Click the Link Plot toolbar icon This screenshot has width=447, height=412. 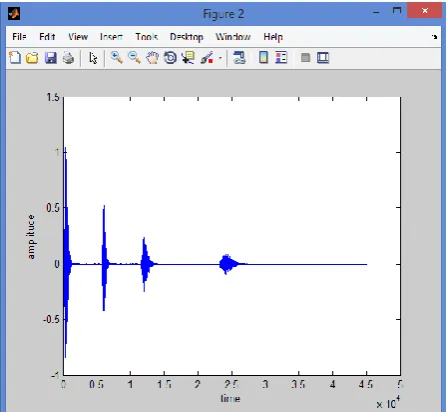pos(239,58)
